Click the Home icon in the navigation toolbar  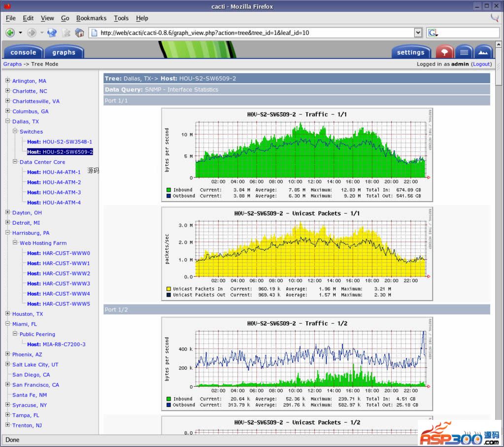(x=79, y=33)
